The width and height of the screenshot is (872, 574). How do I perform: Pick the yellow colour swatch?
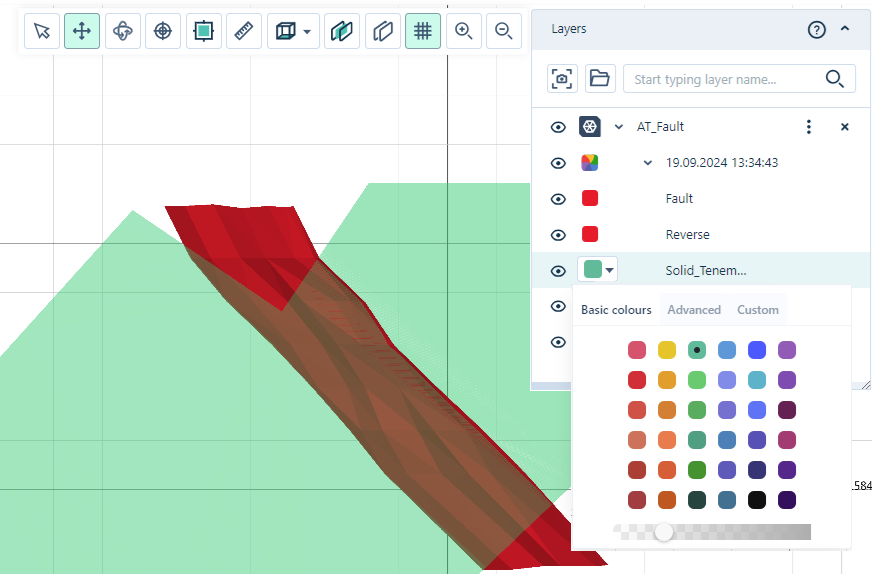click(667, 350)
